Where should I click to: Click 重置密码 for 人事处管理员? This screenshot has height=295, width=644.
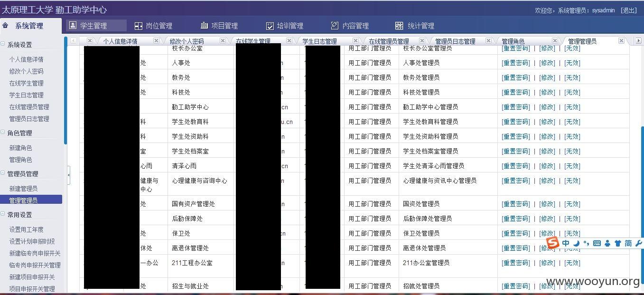(x=516, y=63)
